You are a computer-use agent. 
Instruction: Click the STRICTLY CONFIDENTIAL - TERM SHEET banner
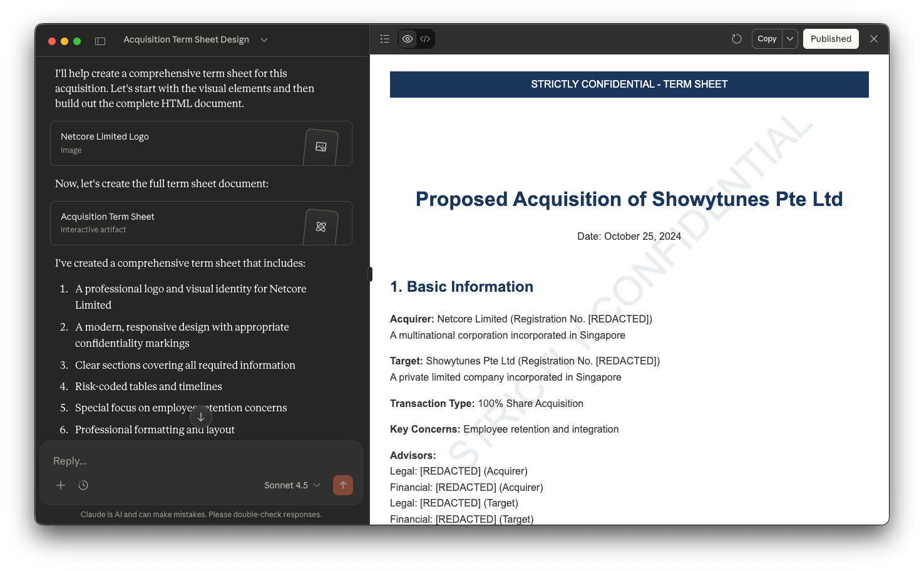point(629,85)
